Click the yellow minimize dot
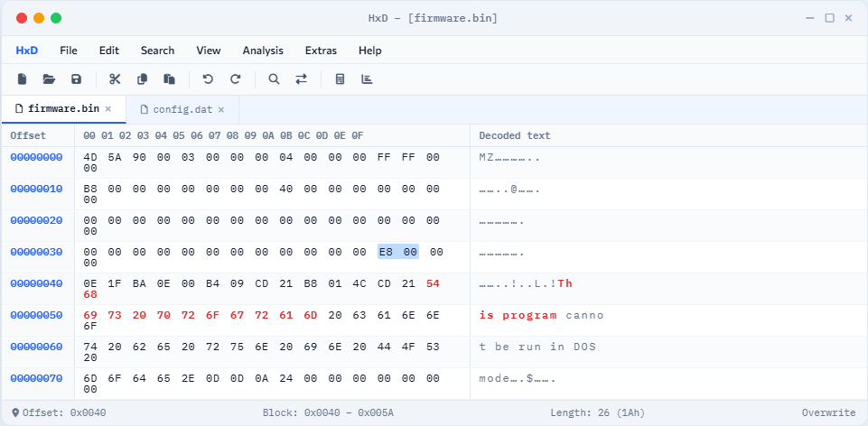868x426 pixels. [x=39, y=18]
